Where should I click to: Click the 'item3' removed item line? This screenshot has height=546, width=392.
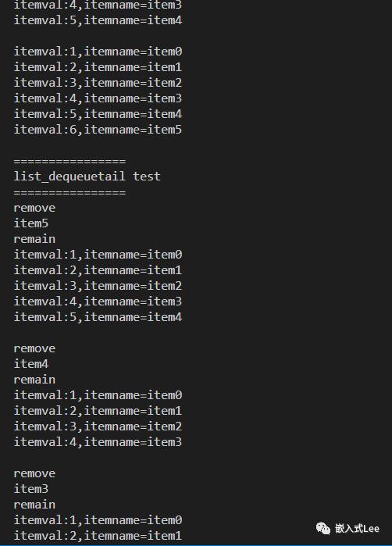(31, 489)
